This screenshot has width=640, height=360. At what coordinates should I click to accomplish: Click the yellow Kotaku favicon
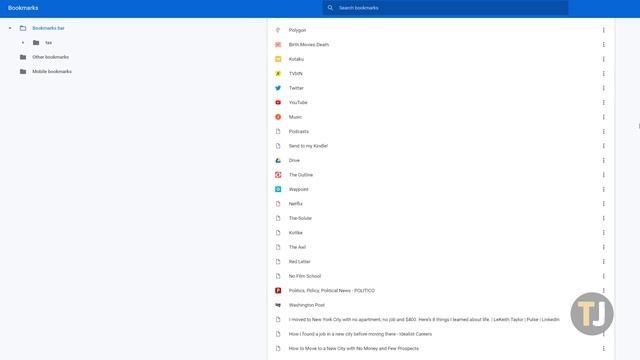[x=278, y=59]
